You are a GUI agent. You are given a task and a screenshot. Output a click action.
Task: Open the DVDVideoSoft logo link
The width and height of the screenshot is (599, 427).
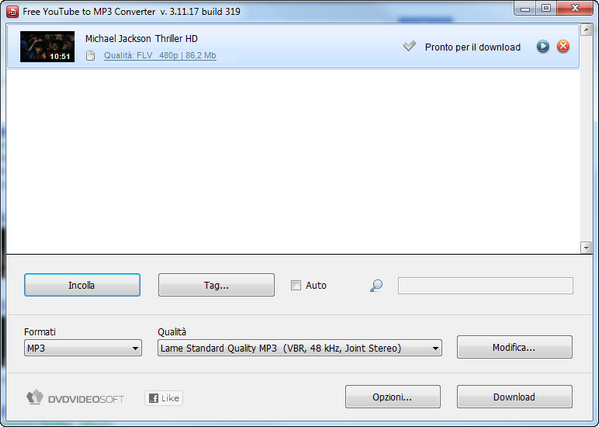(75, 398)
